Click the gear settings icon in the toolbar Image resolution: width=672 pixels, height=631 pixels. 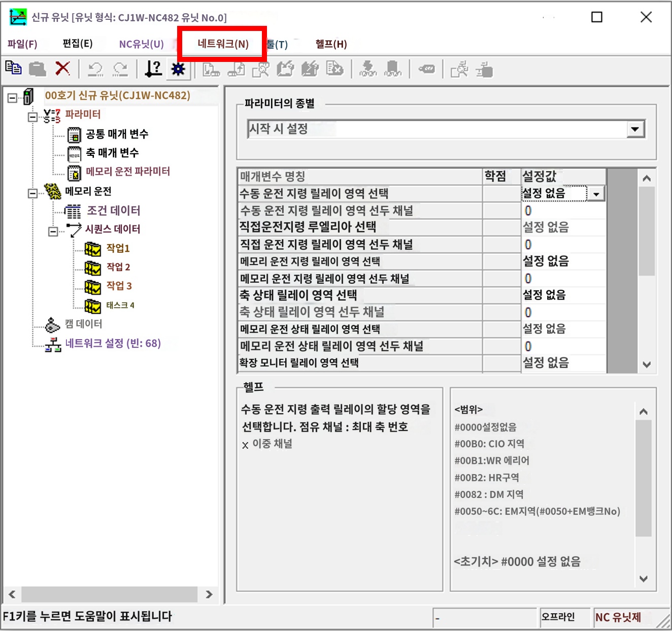pos(178,69)
